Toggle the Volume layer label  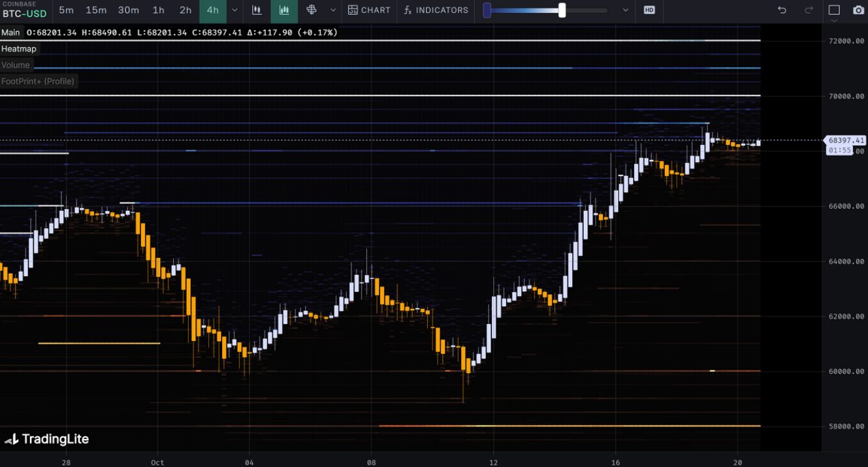[16, 65]
